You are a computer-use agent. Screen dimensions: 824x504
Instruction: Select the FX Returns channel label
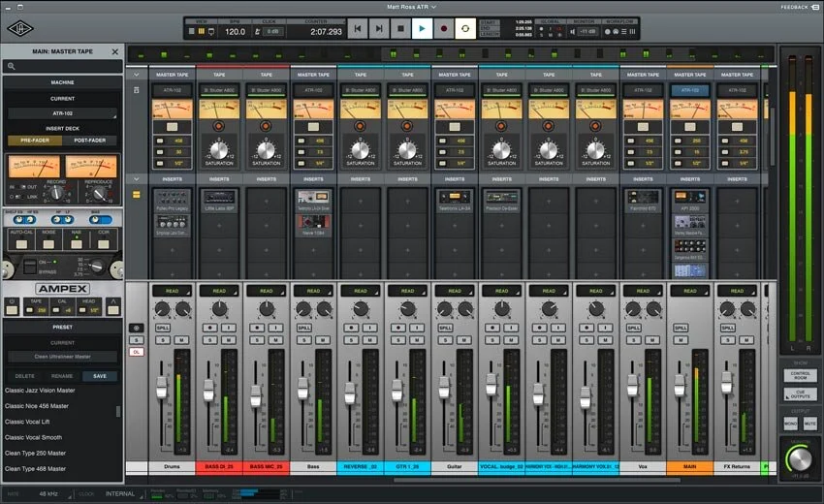point(738,467)
